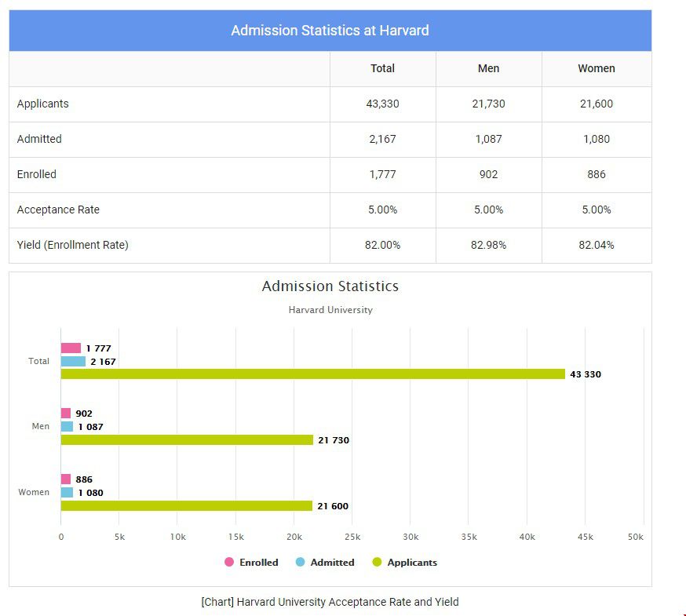Screen dimensions: 686x616
Task: Click the "886" data label in the chart
Action: (83, 479)
